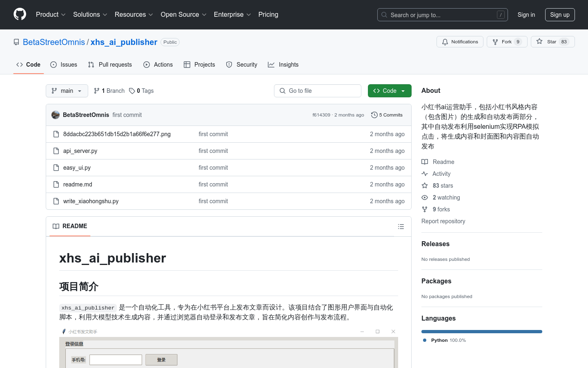Open the green Code dropdown button
Image resolution: width=588 pixels, height=368 pixels.
(390, 91)
